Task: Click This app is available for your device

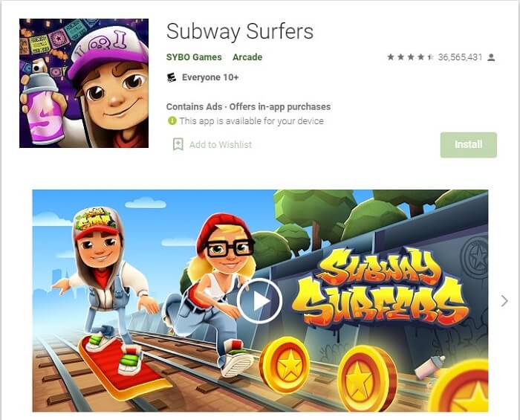Action: 251,121
